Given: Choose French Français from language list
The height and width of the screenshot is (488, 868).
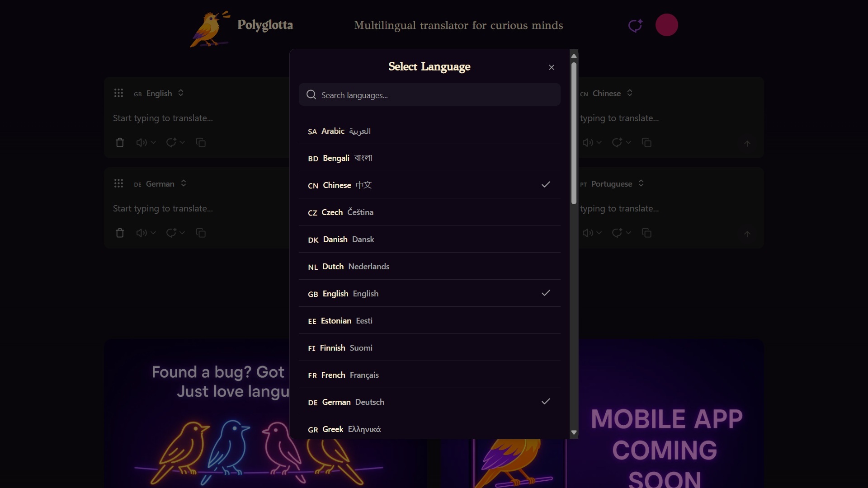Looking at the screenshot, I should 429,375.
